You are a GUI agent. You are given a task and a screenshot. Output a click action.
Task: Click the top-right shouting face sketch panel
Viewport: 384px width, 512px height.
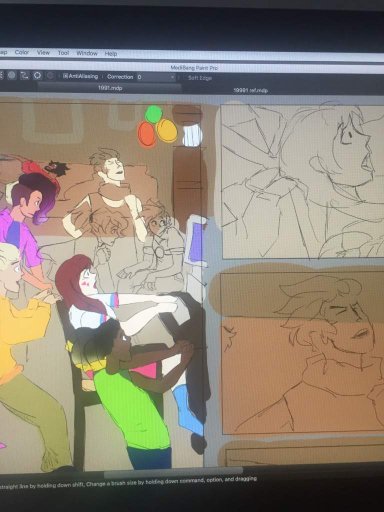point(303,182)
